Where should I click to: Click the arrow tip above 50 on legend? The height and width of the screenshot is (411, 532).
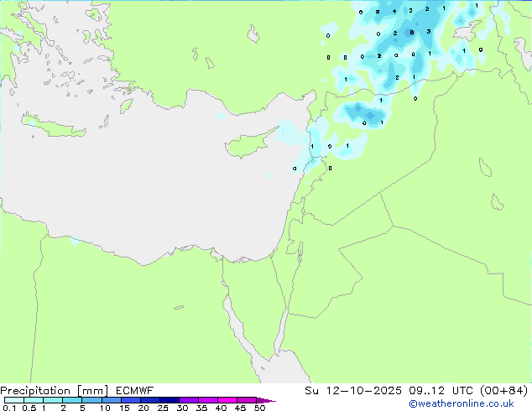click(x=266, y=400)
